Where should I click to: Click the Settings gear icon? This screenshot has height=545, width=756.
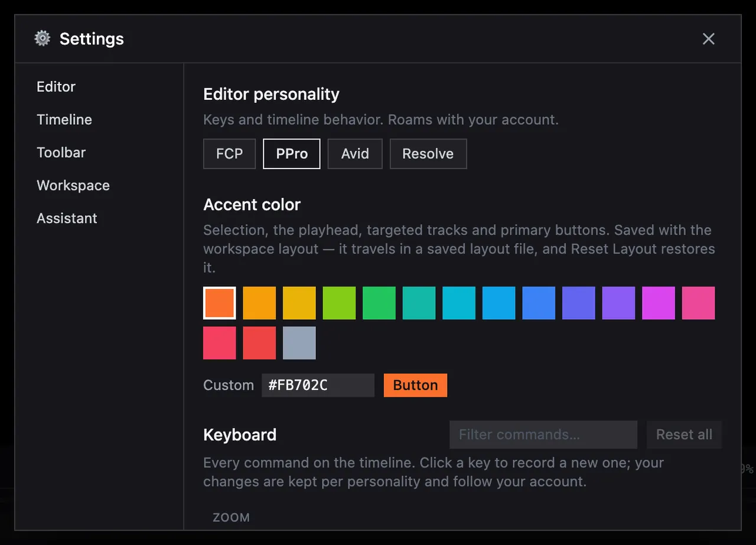43,38
